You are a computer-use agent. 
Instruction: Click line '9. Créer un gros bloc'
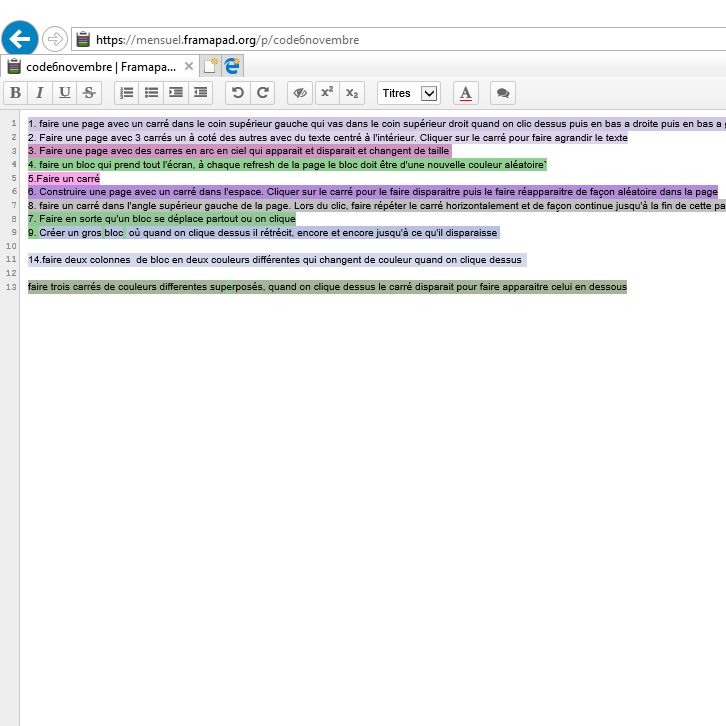(x=264, y=232)
